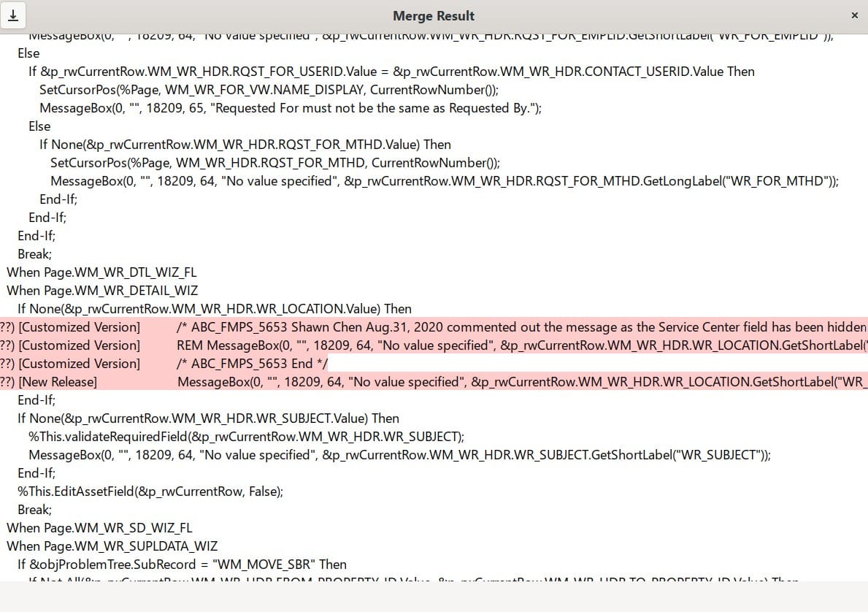Click the validateRequiredField WR_SUBJECT line
The height and width of the screenshot is (612, 868).
246,437
